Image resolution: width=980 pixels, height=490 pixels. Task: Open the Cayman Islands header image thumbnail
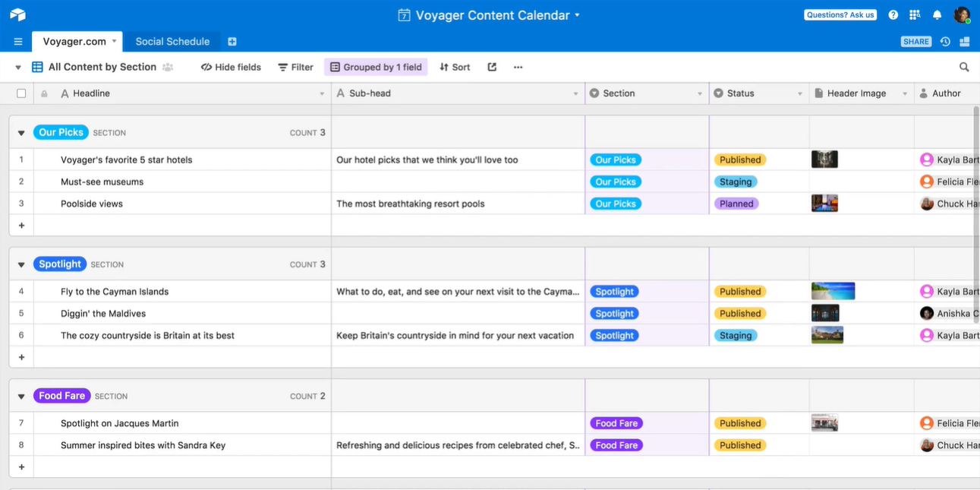tap(833, 291)
